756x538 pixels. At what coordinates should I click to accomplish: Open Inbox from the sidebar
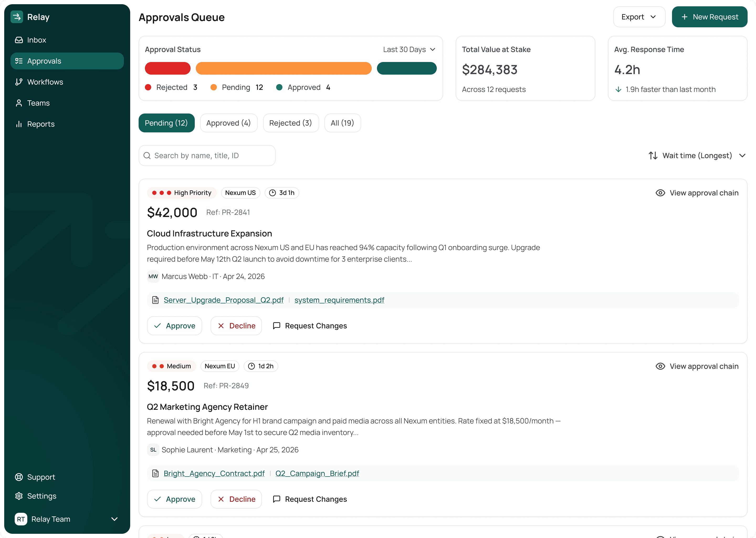[67, 40]
